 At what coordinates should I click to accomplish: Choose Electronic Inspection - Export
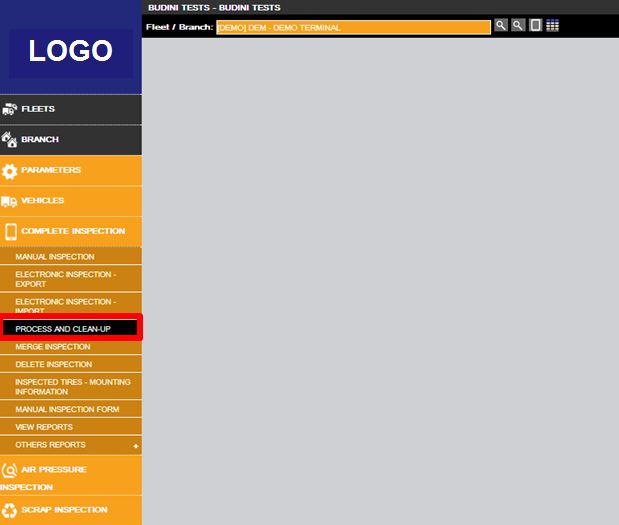click(x=66, y=278)
